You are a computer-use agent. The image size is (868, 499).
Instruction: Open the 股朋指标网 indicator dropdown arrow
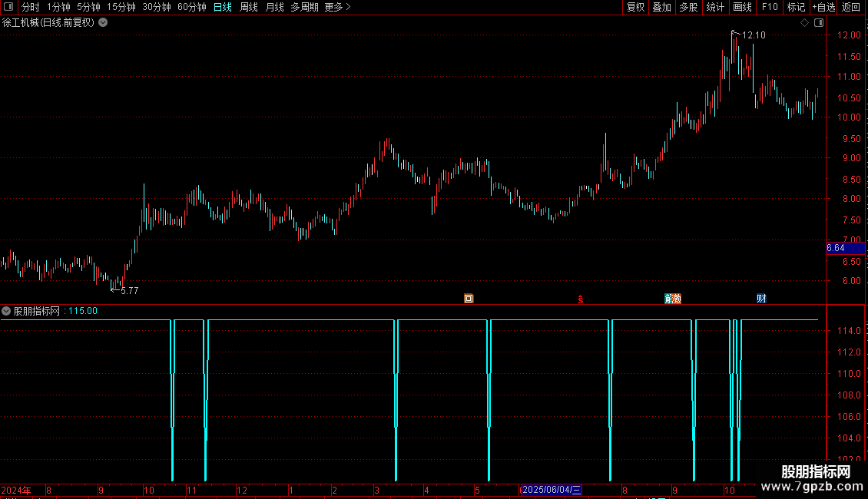(x=6, y=311)
